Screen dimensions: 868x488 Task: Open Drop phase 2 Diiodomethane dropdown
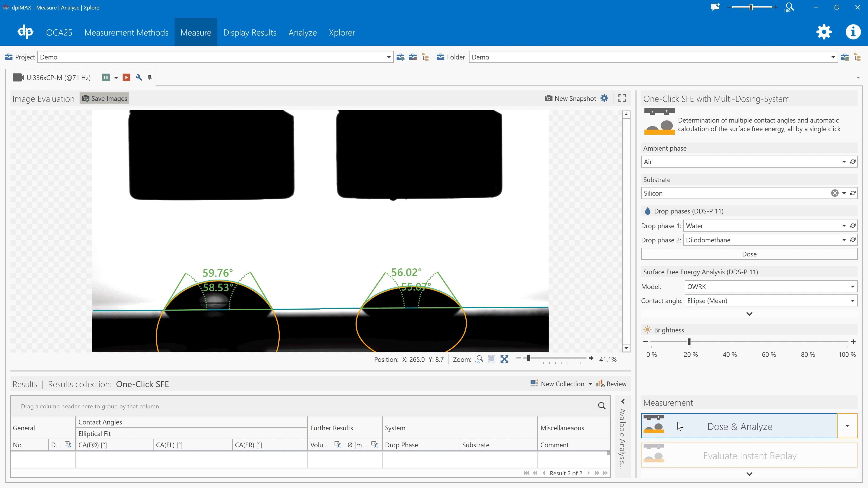point(844,240)
